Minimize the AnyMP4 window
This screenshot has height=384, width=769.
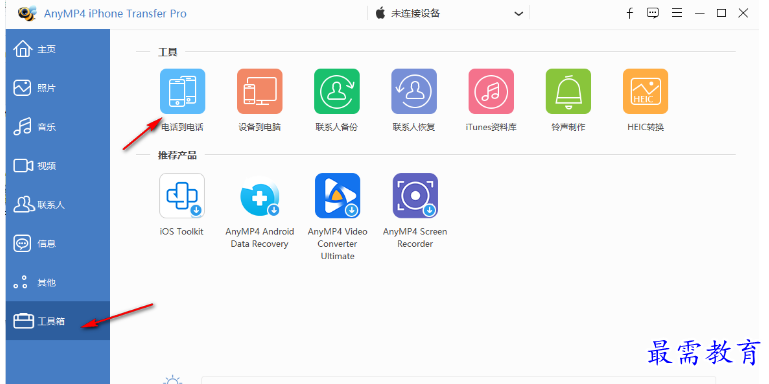[x=700, y=14]
